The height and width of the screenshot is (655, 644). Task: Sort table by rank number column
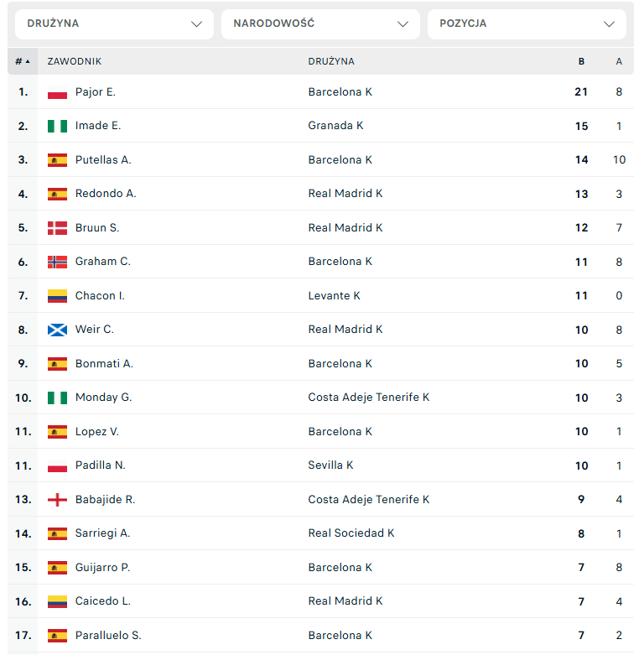click(22, 61)
